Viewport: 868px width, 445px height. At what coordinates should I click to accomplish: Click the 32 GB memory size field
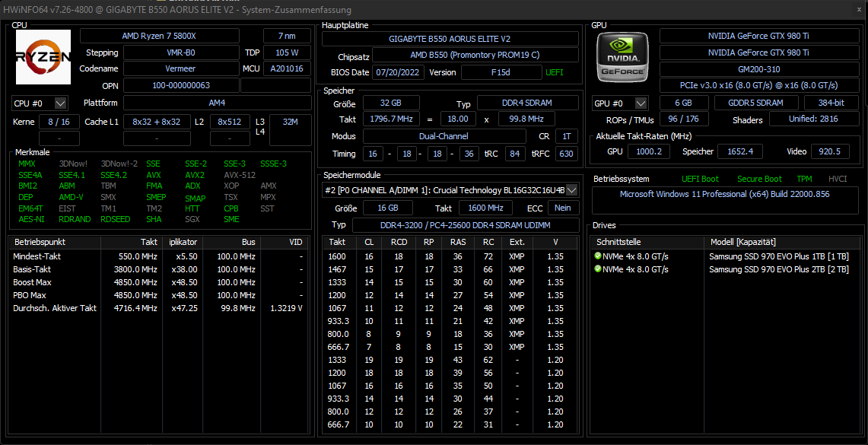[391, 103]
